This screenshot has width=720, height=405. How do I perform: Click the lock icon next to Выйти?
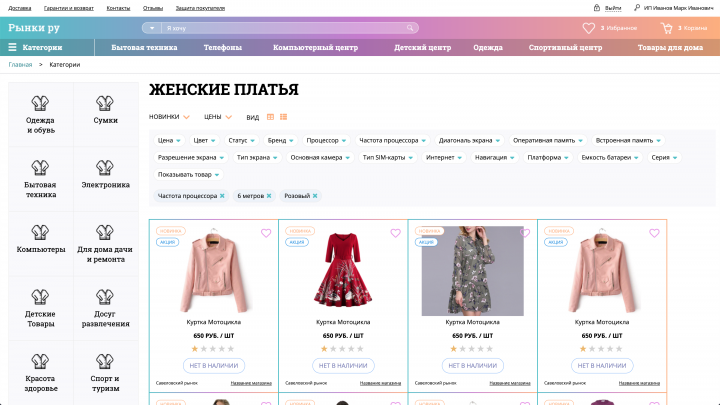596,8
